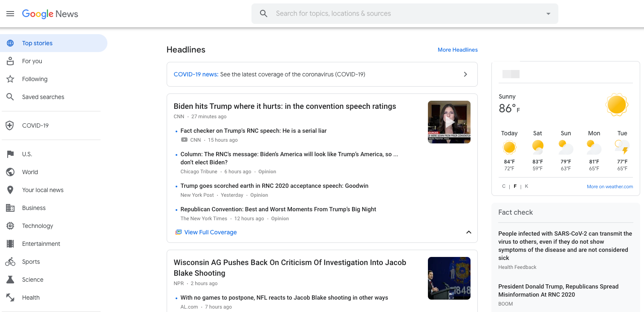
Task: Expand the COVID-19 coronavirus coverage chevron
Action: 465,74
